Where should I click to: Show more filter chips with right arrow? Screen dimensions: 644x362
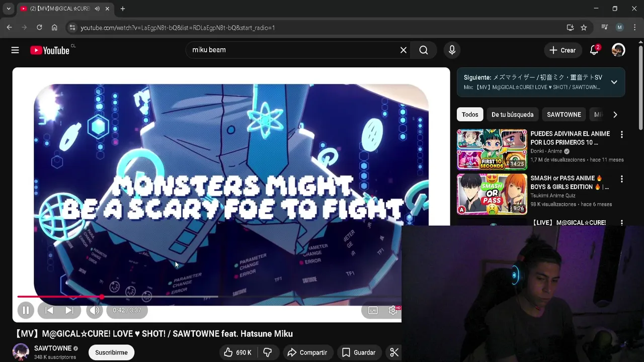[x=615, y=115]
